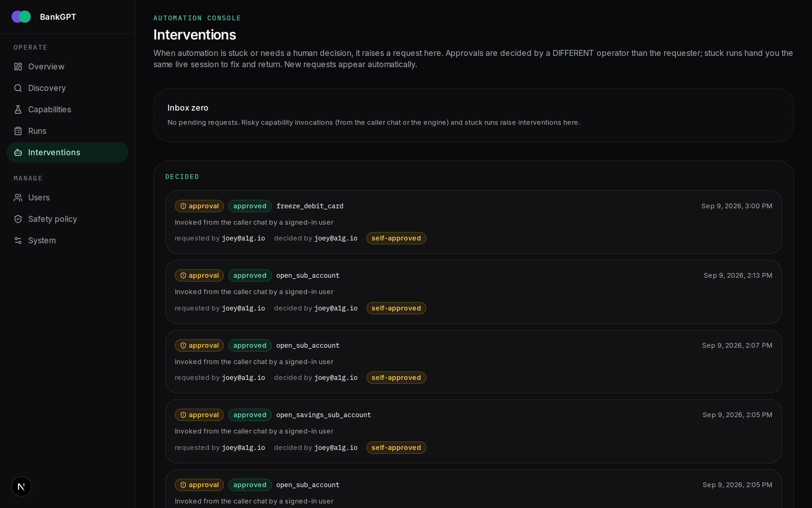Select the open_savings_sub_account capability name
The height and width of the screenshot is (508, 812).
pos(323,415)
